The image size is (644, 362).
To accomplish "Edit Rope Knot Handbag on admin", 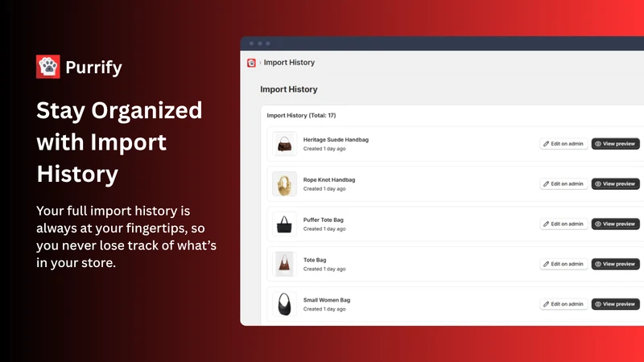I will [x=563, y=184].
